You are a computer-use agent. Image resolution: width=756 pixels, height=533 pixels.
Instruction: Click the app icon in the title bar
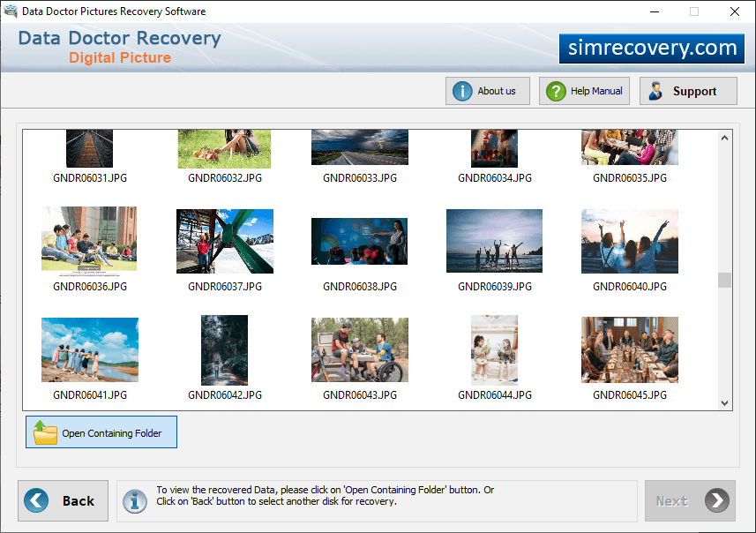pos(11,11)
